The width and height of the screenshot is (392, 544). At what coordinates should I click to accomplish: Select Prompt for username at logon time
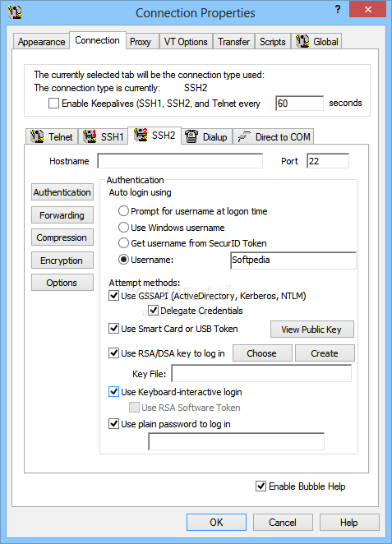[123, 211]
